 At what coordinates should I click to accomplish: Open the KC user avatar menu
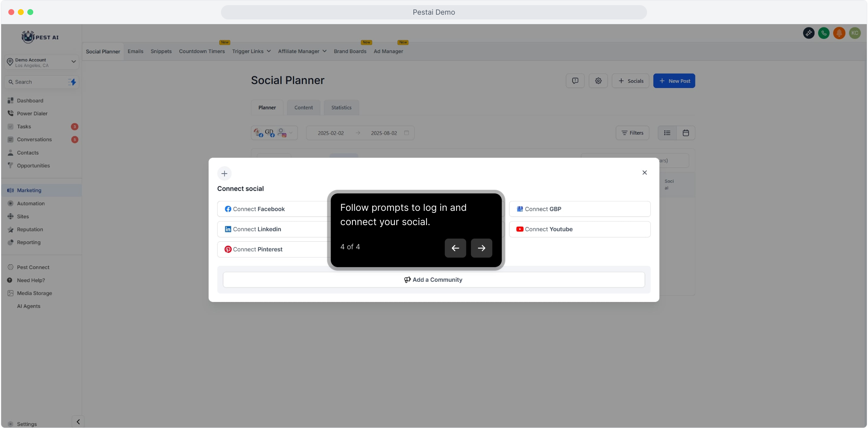pyautogui.click(x=855, y=33)
